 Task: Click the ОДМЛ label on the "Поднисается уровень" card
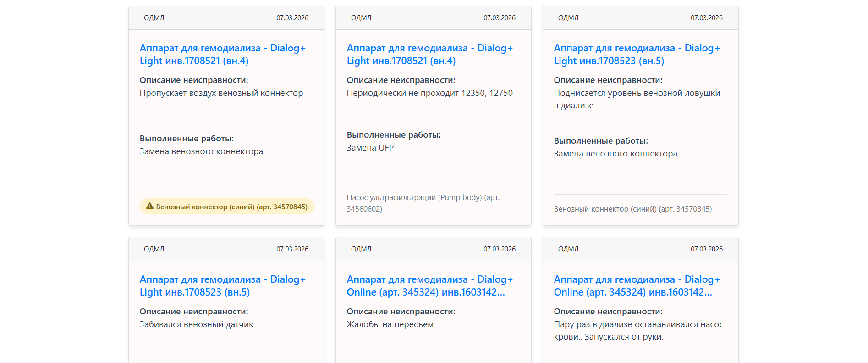click(568, 18)
